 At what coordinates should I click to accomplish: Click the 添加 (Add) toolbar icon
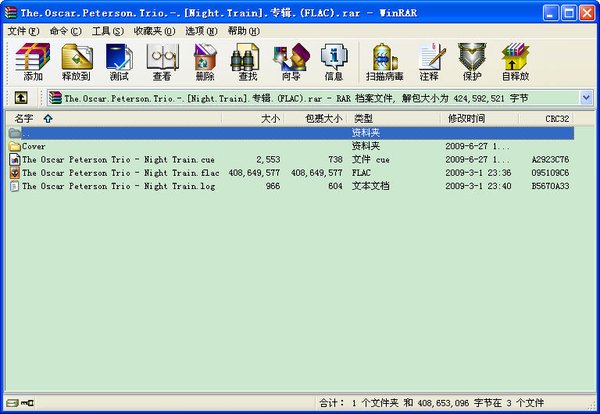click(33, 62)
